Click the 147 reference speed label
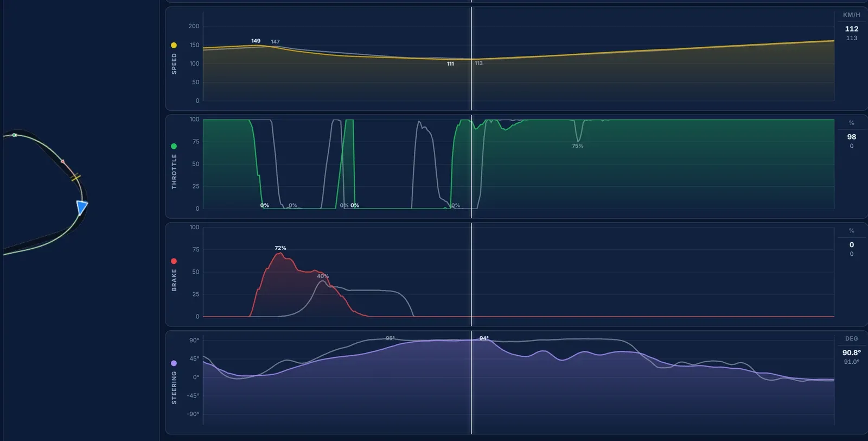Screen dimensions: 868x441 276,42
